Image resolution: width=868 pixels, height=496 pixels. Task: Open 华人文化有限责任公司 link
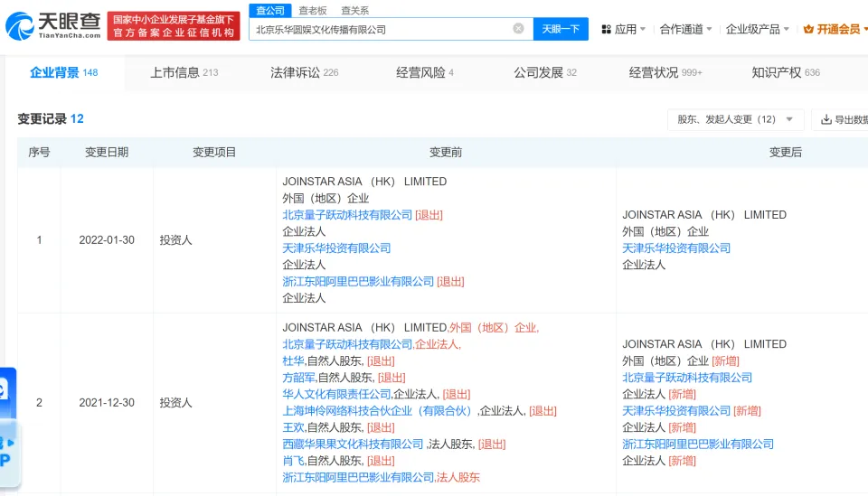(336, 394)
